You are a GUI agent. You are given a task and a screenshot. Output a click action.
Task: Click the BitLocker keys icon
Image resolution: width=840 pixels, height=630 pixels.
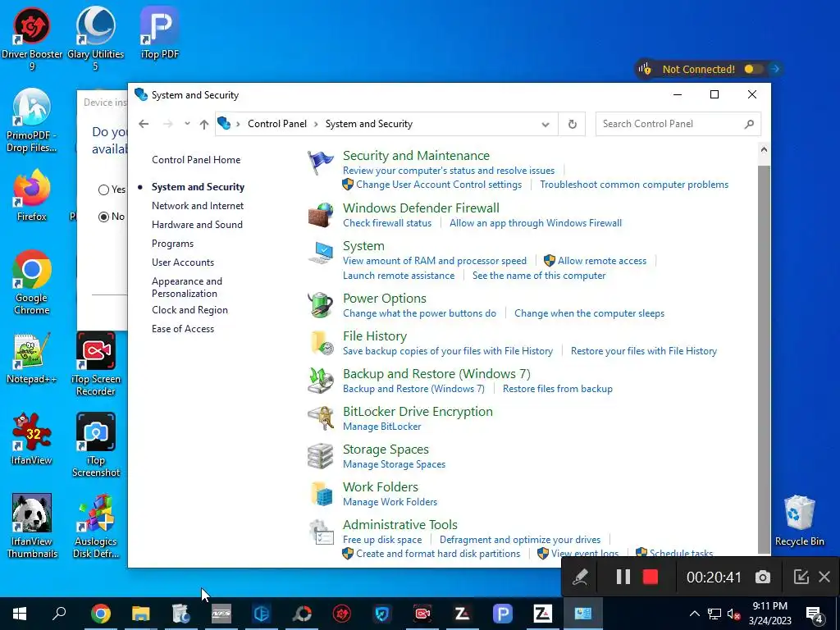(321, 418)
